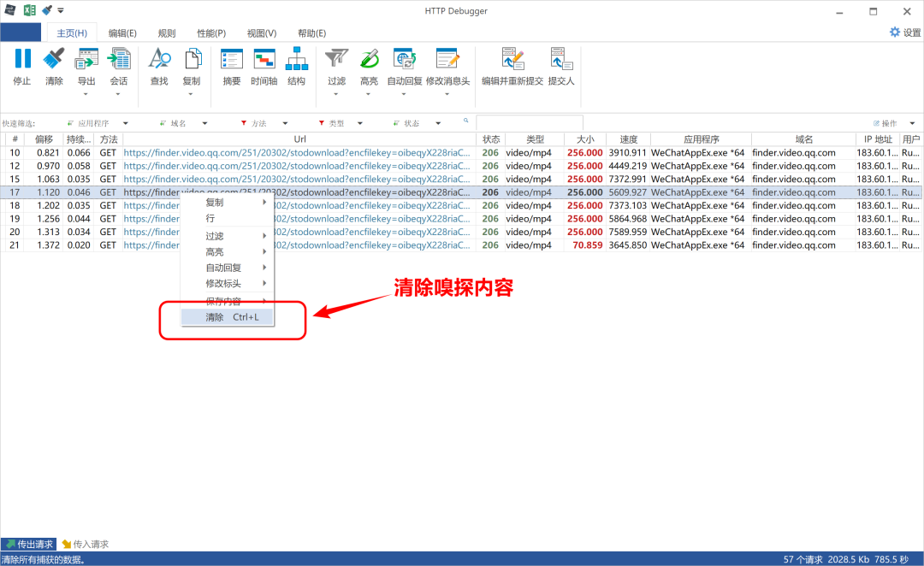
Task: Switch to Incoming Requests (传入请求) tab
Action: (x=86, y=545)
